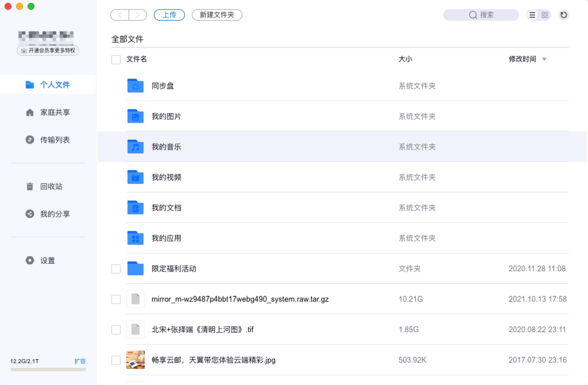Select mirror_m-wz9487p4bbt17webg490_system.raw.tar.gz file name
Screen dimensions: 588x385
pyautogui.click(x=240, y=299)
